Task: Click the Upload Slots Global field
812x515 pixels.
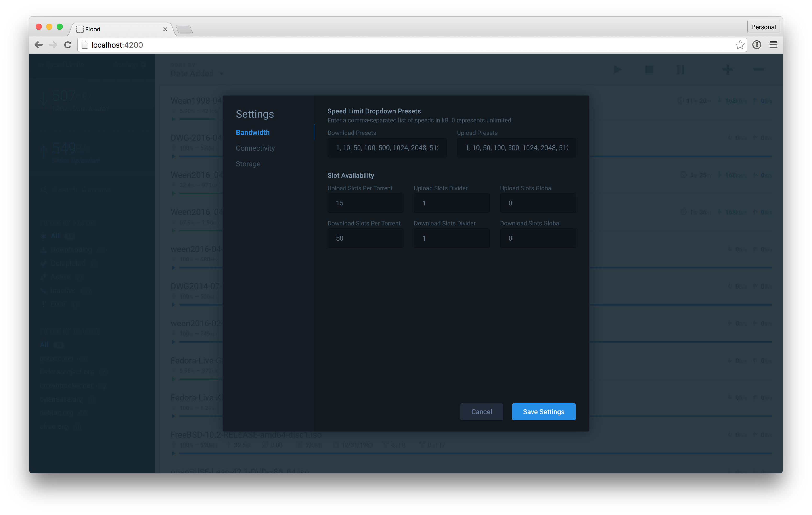Action: 538,203
